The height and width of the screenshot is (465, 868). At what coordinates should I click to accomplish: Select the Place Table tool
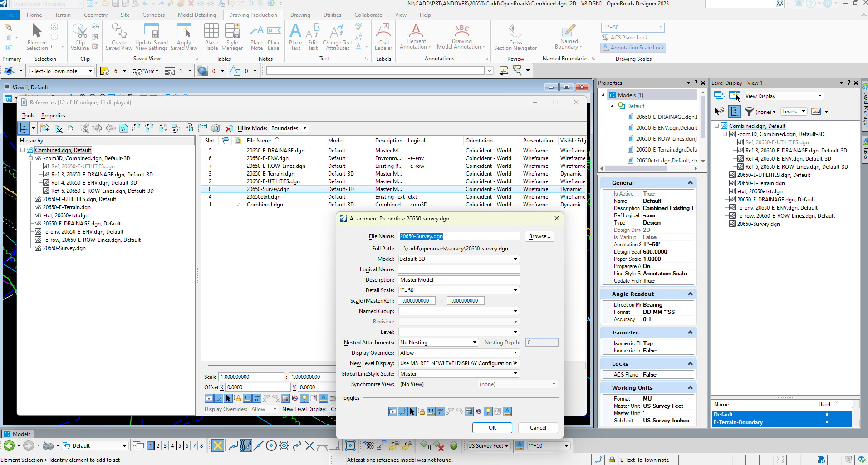point(211,36)
